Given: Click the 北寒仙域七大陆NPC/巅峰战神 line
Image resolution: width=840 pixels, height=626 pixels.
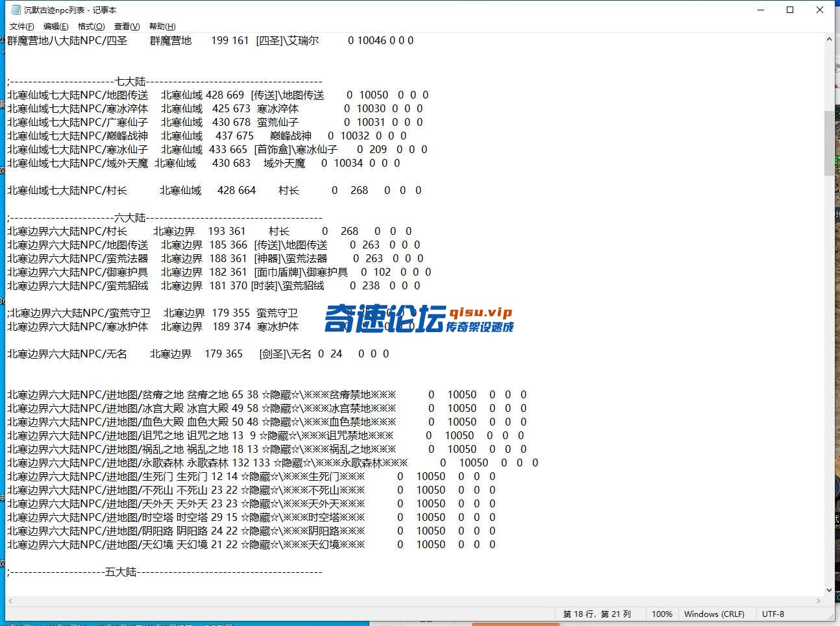Looking at the screenshot, I should tap(207, 136).
